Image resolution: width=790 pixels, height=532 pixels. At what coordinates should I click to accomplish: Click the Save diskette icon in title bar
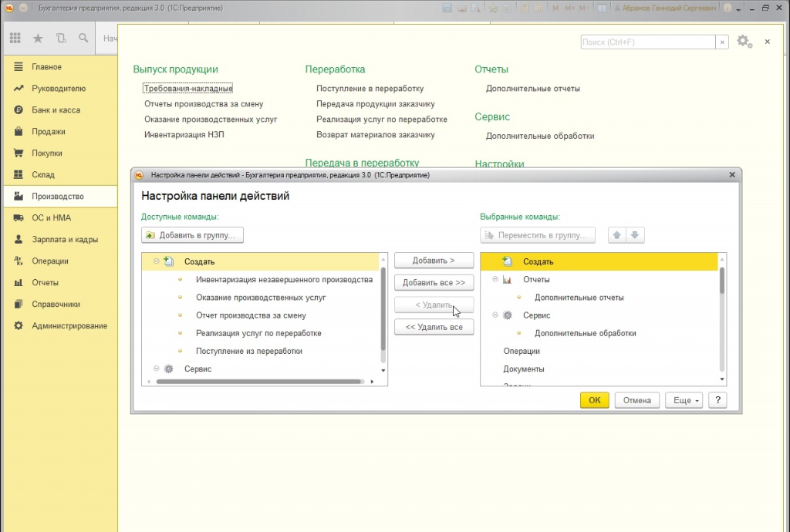click(x=447, y=8)
